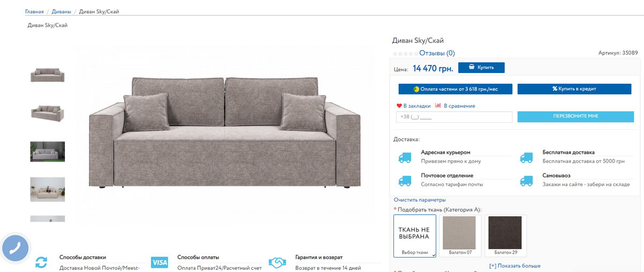Screen dimensions: 644x272
Task: Go to Главная breadcrumb link
Action: click(34, 12)
